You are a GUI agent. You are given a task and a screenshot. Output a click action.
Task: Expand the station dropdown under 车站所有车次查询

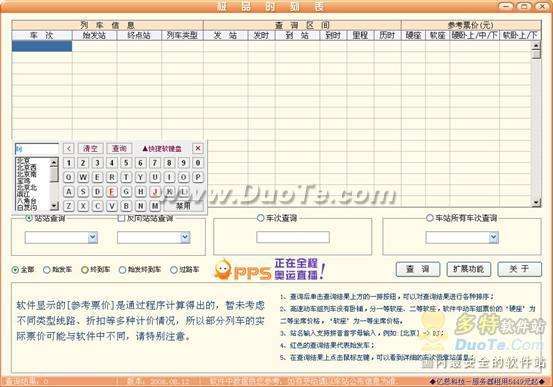coord(494,237)
